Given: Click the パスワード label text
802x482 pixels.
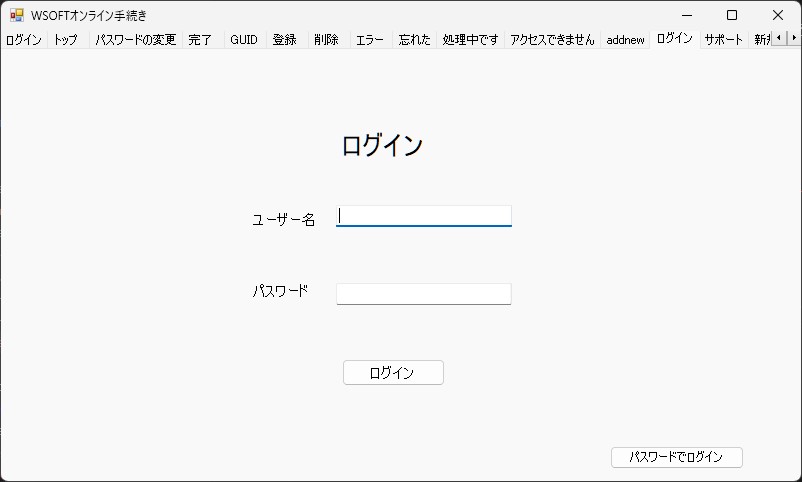Looking at the screenshot, I should 280,291.
